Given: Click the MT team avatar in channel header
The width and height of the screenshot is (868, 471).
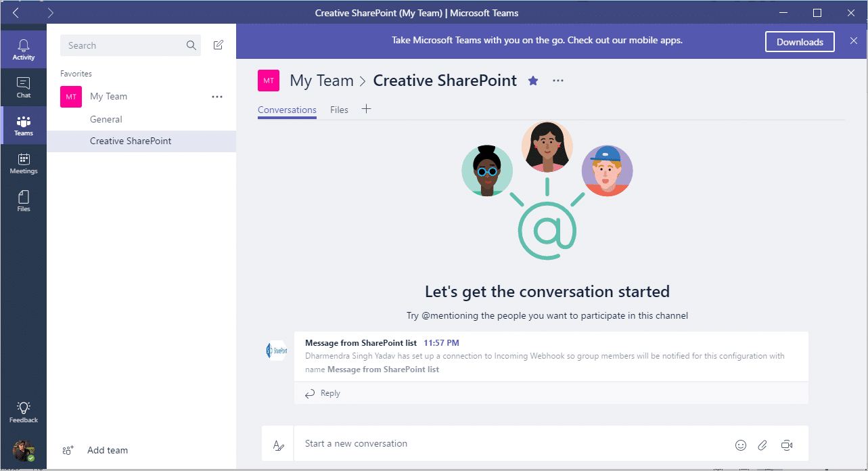Looking at the screenshot, I should click(x=269, y=81).
